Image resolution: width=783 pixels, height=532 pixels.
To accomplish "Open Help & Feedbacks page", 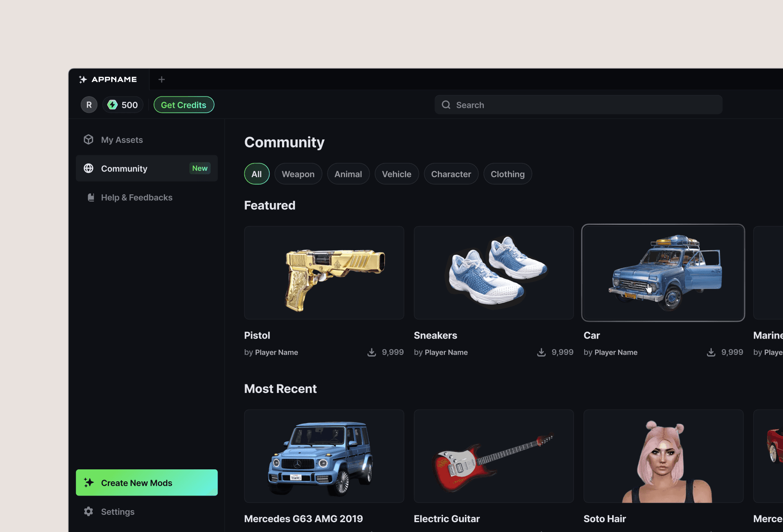I will click(x=147, y=197).
